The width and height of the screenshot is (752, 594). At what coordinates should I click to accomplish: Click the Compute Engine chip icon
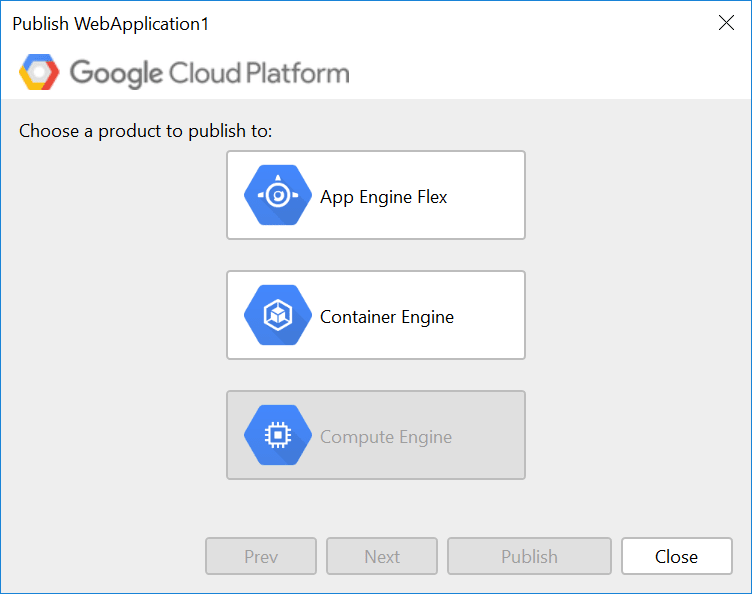pyautogui.click(x=278, y=435)
